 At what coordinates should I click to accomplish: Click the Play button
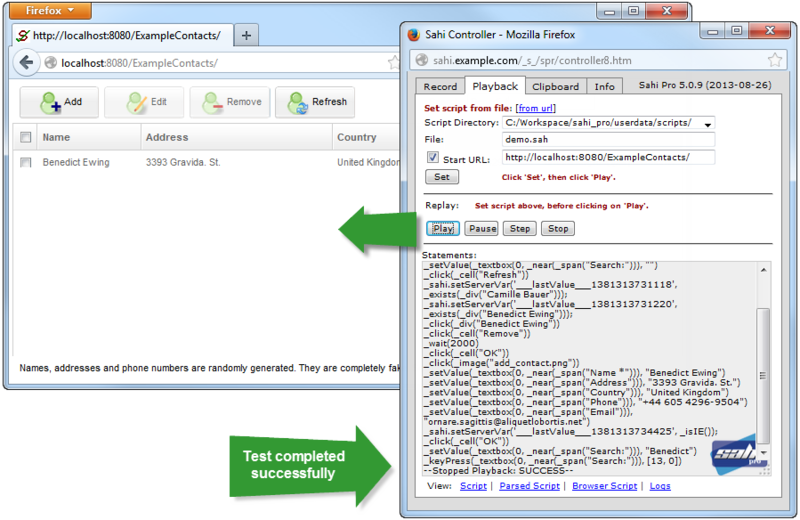pyautogui.click(x=443, y=229)
